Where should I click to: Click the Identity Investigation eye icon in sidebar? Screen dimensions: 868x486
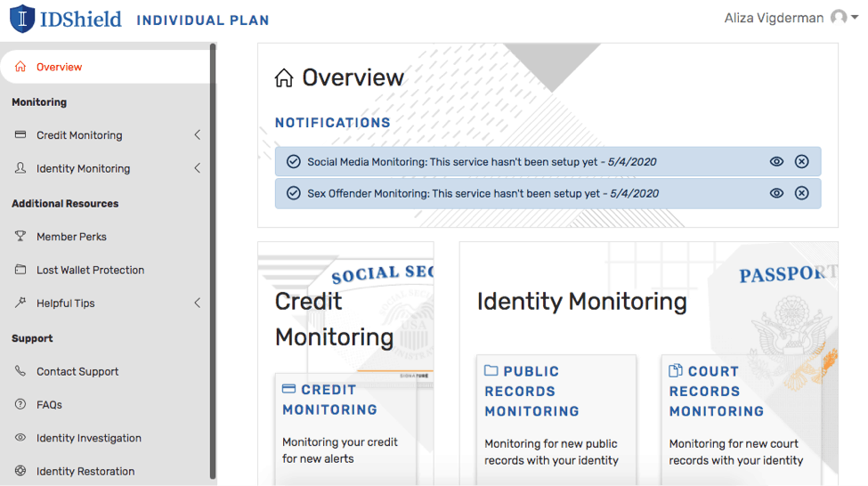pos(20,438)
